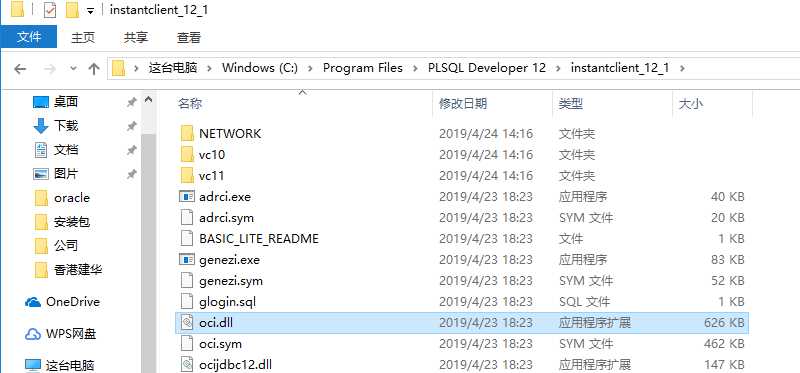Click the pin icon next to 文档
Screen dimensions: 800x373
pyautogui.click(x=132, y=151)
